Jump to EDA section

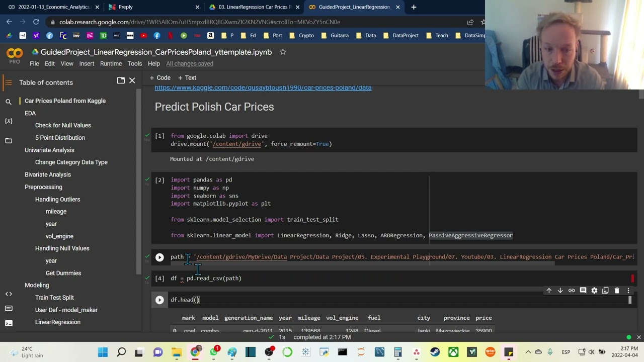(x=30, y=113)
